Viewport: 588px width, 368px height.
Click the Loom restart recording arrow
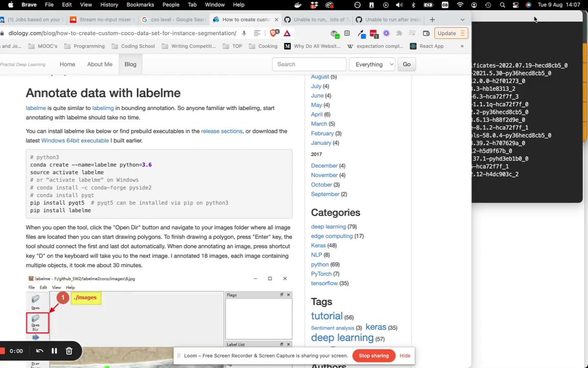pos(39,351)
